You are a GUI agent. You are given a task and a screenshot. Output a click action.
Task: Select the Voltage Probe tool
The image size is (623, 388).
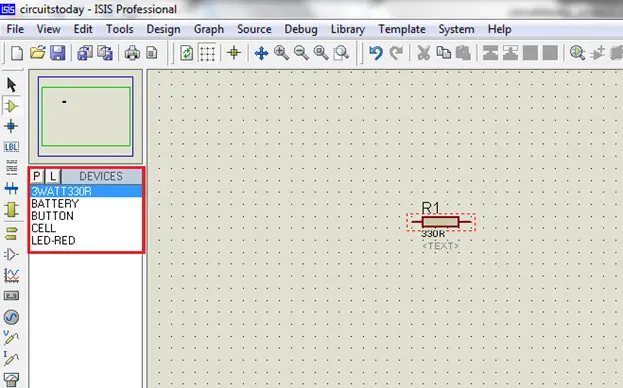click(11, 338)
